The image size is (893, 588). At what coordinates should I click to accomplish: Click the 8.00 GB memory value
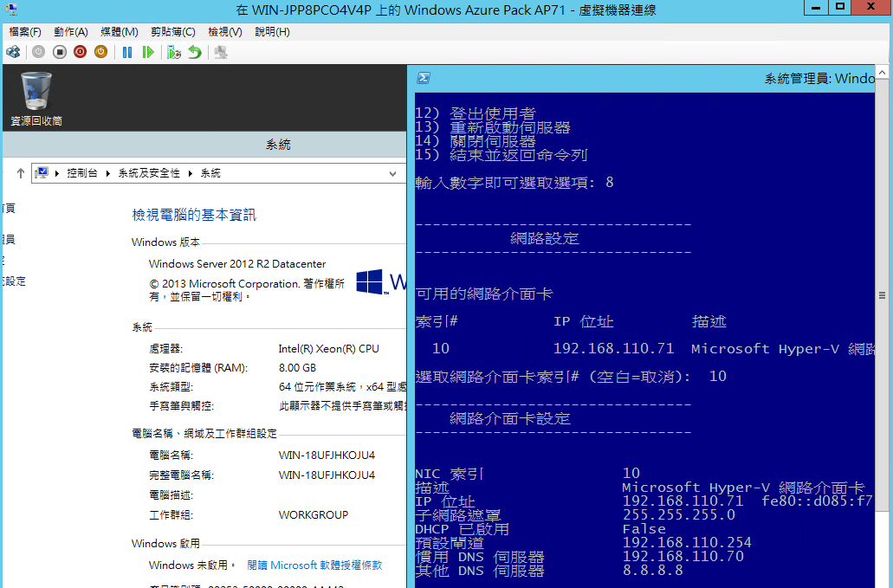pos(297,368)
